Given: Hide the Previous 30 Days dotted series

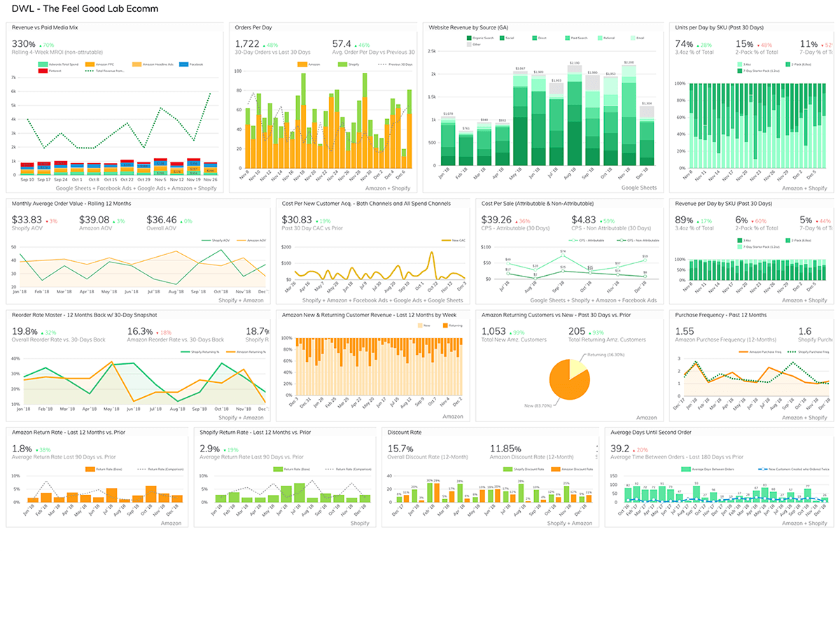Looking at the screenshot, I should click(x=383, y=64).
